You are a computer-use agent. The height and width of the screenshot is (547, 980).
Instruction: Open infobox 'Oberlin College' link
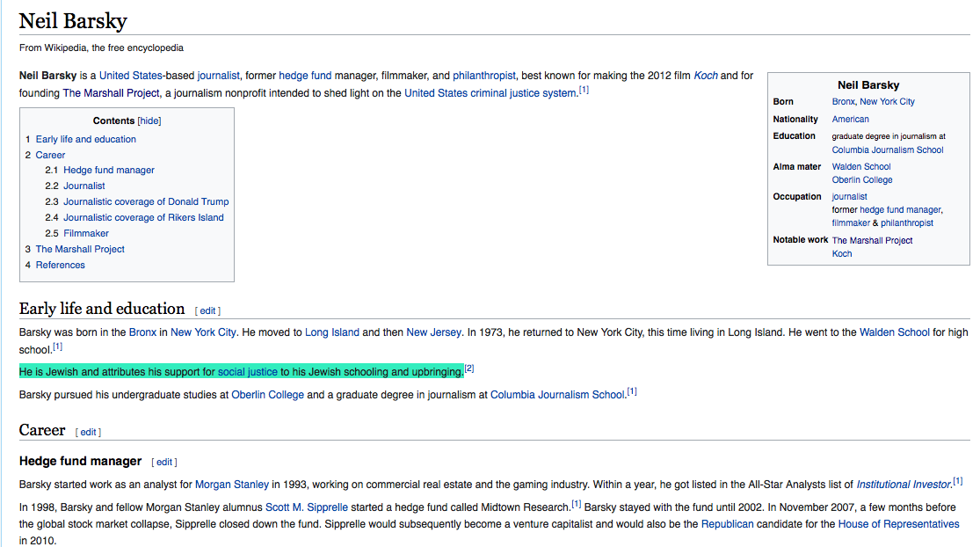pos(862,180)
